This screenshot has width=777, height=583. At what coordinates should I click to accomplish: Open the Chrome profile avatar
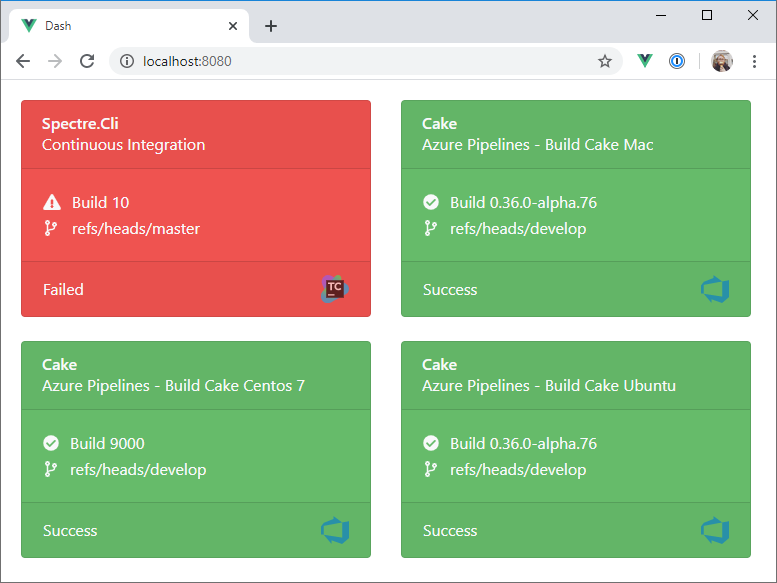click(722, 61)
